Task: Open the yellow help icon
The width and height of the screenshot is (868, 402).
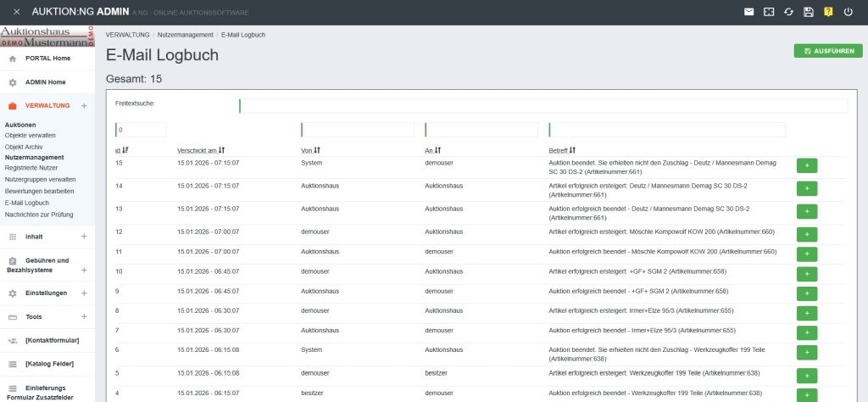Action: point(827,12)
